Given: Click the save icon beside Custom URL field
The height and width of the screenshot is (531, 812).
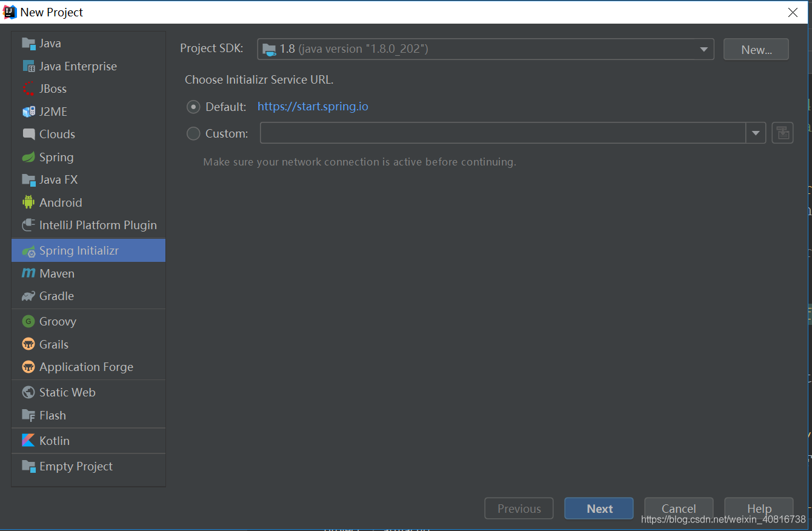Looking at the screenshot, I should (x=782, y=133).
